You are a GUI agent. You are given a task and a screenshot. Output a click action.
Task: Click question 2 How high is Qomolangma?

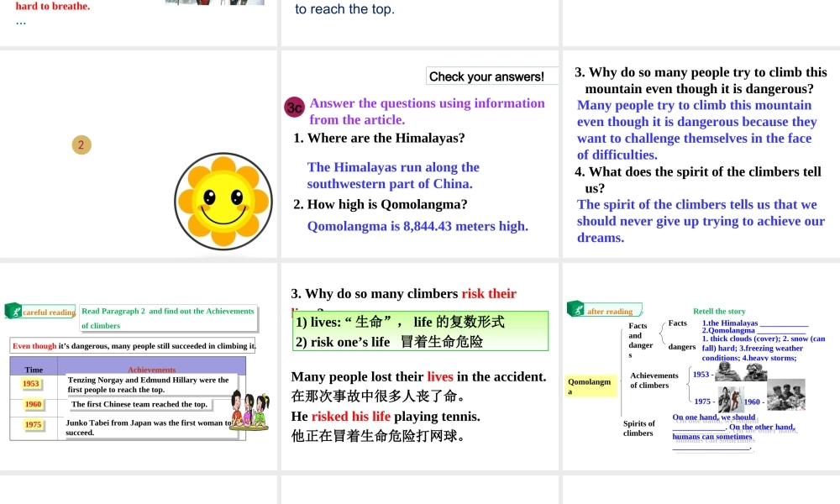(381, 205)
